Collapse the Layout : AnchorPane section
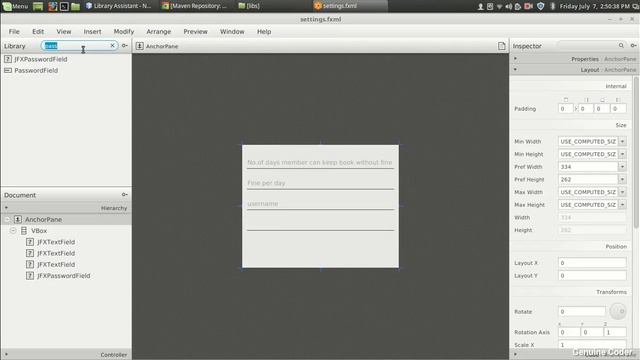640x360 pixels. 574,70
